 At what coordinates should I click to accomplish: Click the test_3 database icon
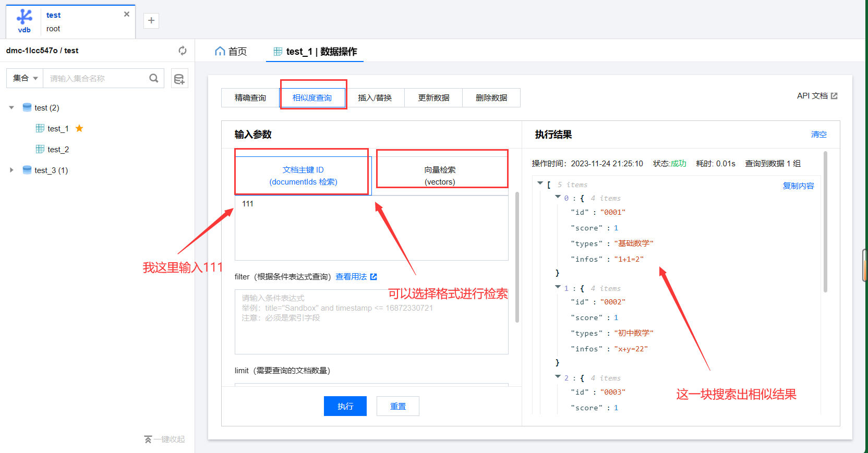27,170
